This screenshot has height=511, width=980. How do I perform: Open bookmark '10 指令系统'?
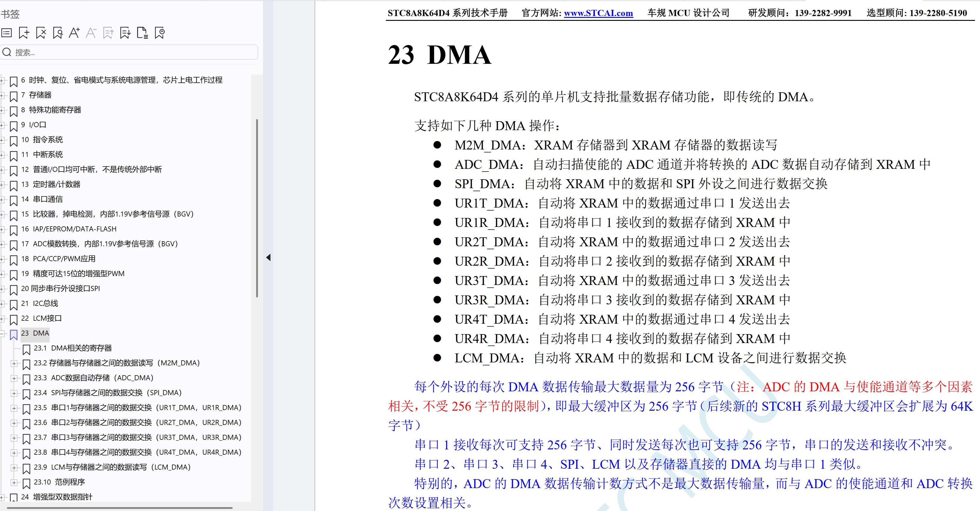point(42,139)
